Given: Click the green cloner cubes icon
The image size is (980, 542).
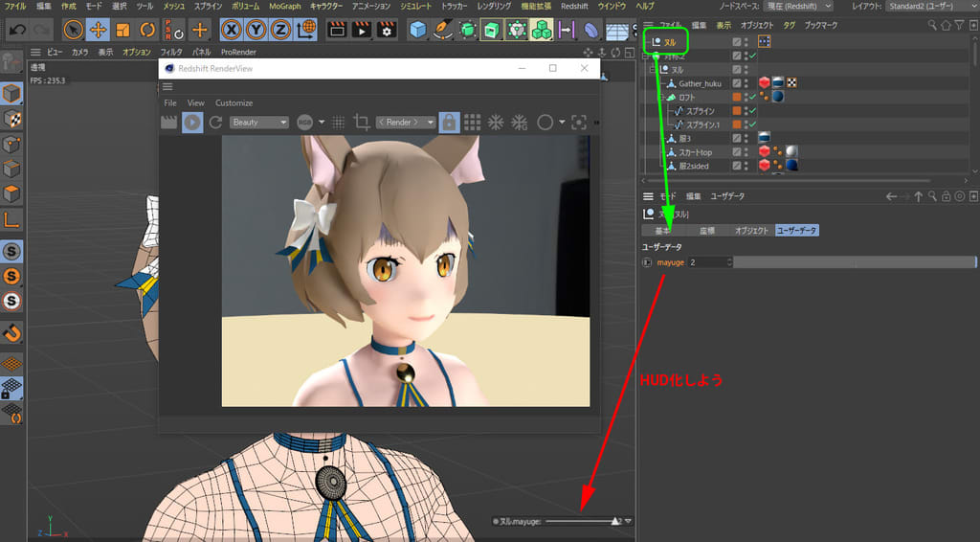Looking at the screenshot, I should click(x=542, y=30).
